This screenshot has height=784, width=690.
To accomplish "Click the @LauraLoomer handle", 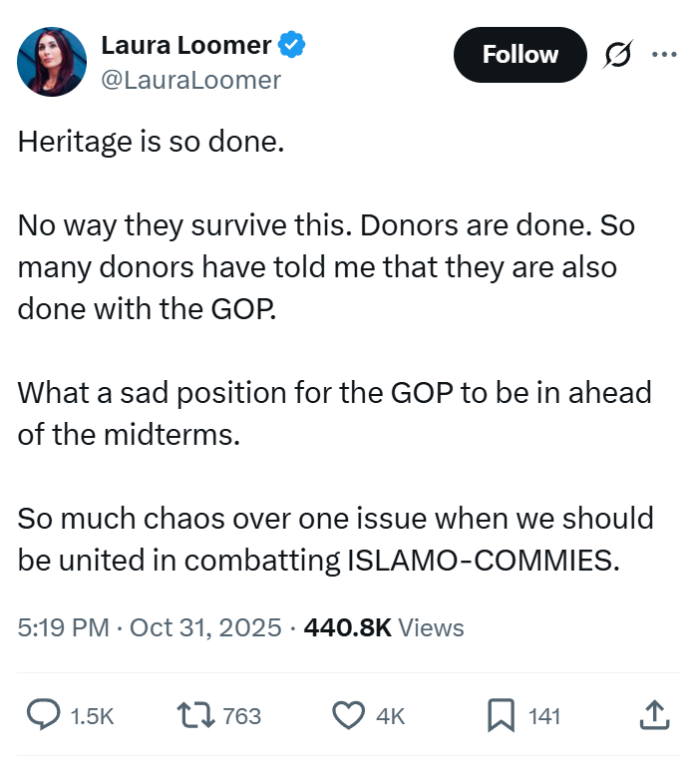I will click(x=190, y=79).
